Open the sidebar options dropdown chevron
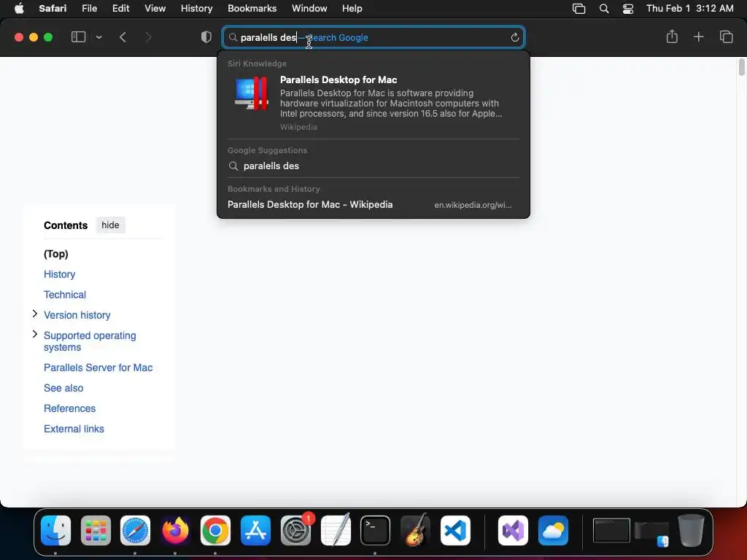The height and width of the screenshot is (560, 747). coord(98,37)
